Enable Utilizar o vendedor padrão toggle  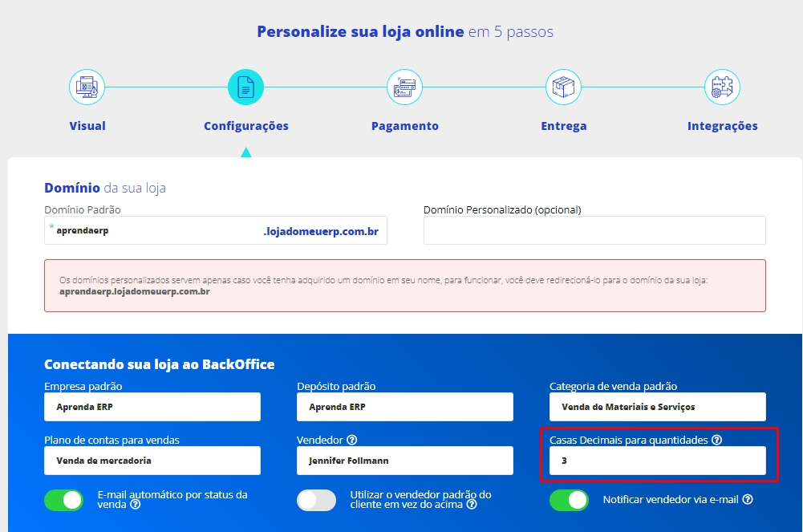(316, 500)
